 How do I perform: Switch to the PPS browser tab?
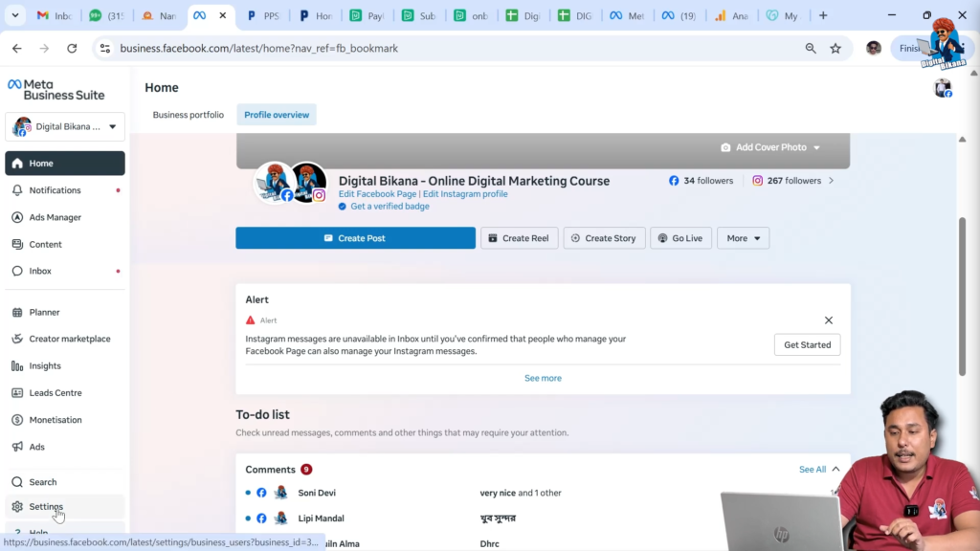tap(264, 15)
